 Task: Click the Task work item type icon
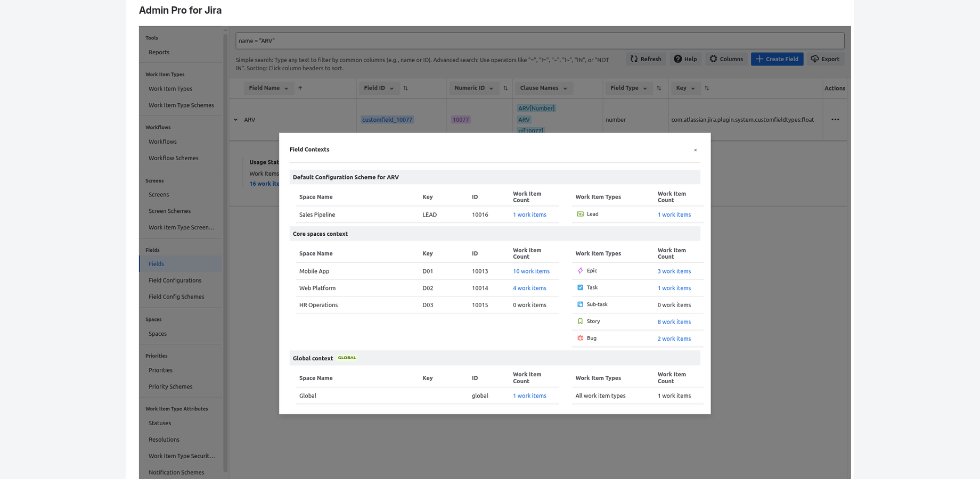click(580, 287)
